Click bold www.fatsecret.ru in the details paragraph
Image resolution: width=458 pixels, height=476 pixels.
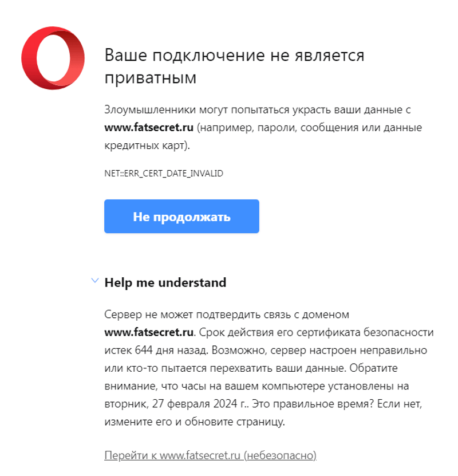pyautogui.click(x=149, y=333)
